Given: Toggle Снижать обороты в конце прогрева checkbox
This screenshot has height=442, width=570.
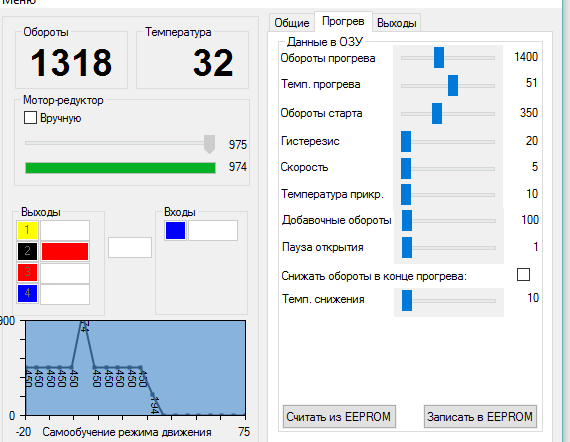Looking at the screenshot, I should [523, 275].
